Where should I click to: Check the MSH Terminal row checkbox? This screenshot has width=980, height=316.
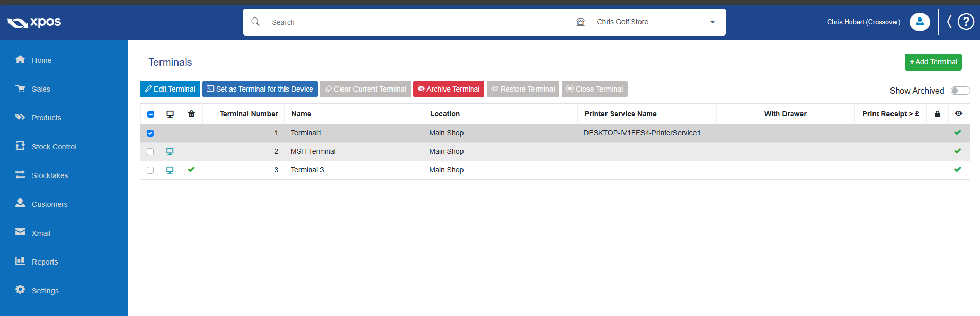tap(150, 152)
